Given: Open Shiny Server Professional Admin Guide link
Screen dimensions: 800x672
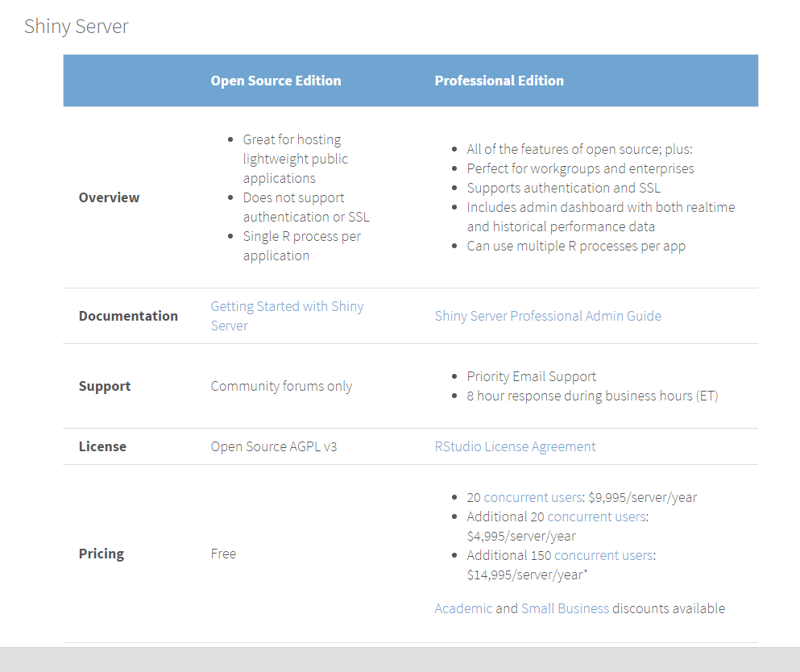Looking at the screenshot, I should 548,316.
